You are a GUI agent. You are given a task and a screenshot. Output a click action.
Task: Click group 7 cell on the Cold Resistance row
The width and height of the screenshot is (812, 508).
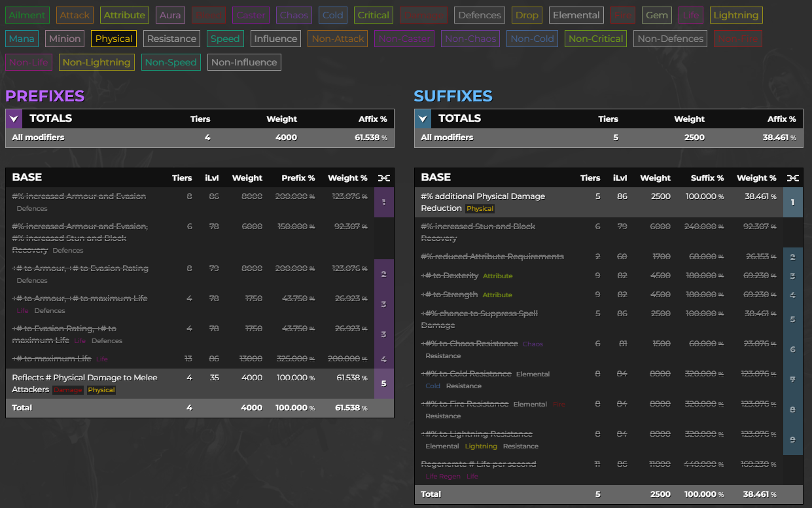[793, 380]
